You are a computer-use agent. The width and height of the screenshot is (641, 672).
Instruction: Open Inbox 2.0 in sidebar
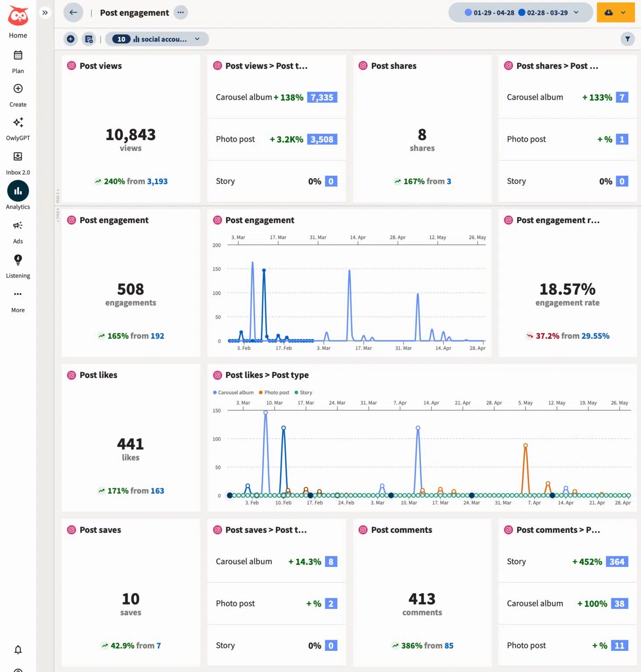[18, 157]
